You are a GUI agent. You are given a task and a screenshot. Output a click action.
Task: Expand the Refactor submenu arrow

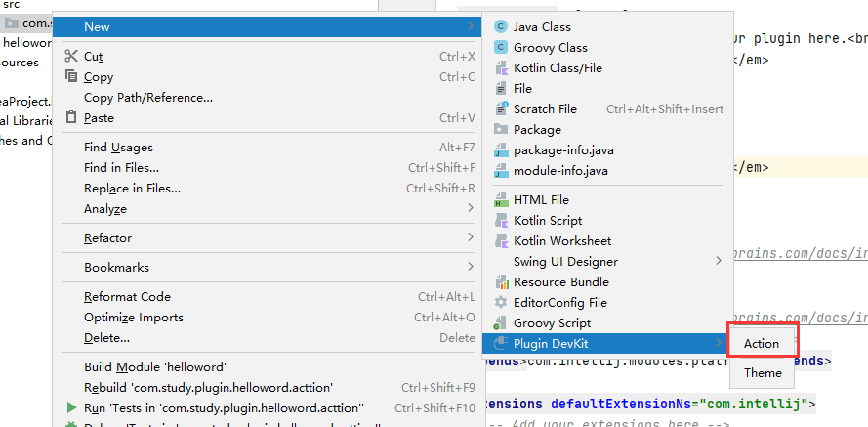click(471, 237)
